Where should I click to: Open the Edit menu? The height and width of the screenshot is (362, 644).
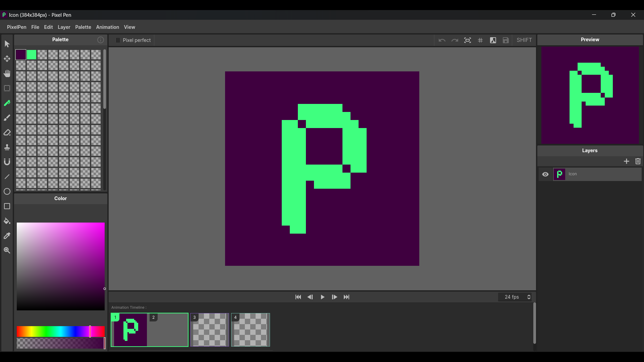point(48,27)
